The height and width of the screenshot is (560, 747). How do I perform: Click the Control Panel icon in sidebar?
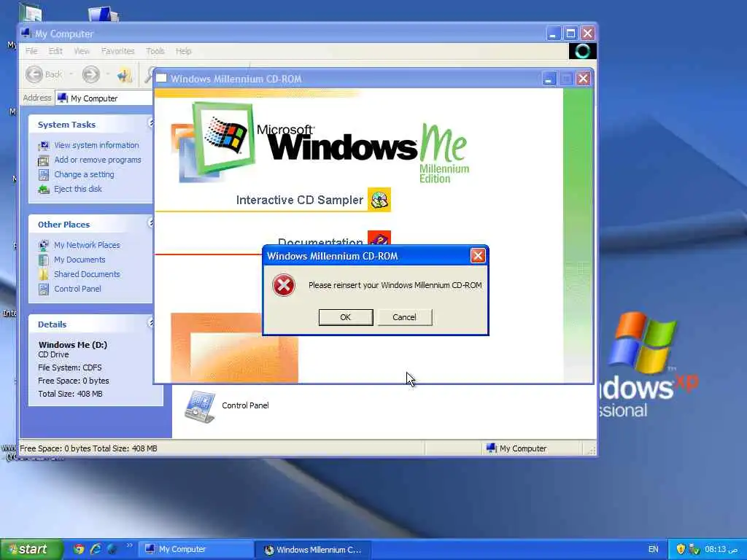point(43,289)
